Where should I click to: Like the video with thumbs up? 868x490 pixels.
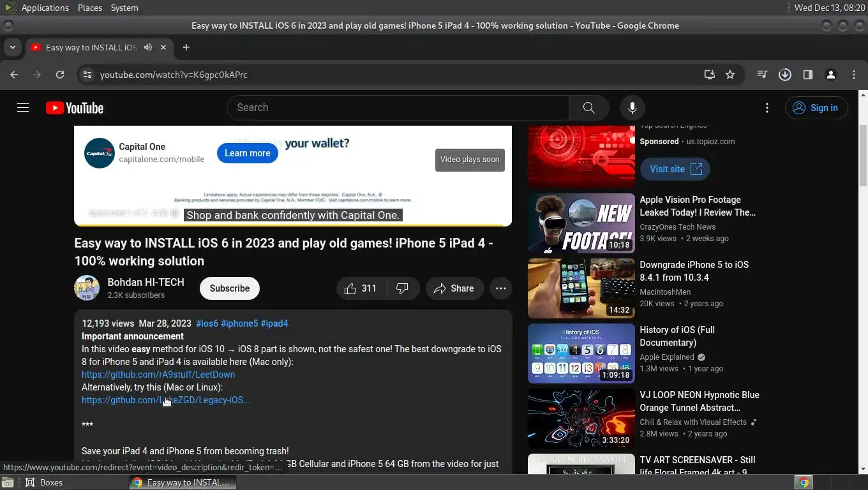tap(361, 288)
